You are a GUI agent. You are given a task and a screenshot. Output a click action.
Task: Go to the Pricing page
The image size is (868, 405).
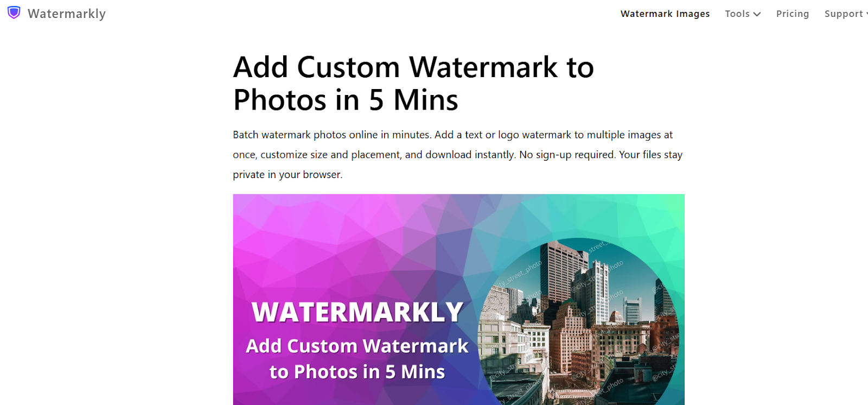click(793, 14)
